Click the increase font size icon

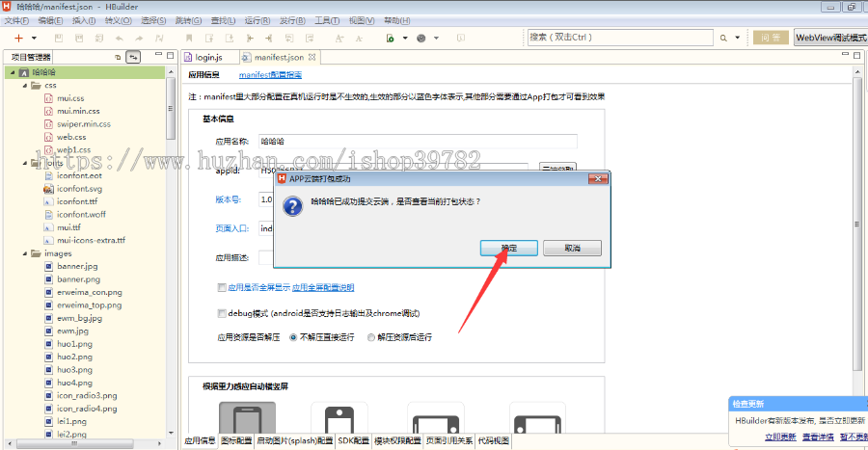coord(339,39)
